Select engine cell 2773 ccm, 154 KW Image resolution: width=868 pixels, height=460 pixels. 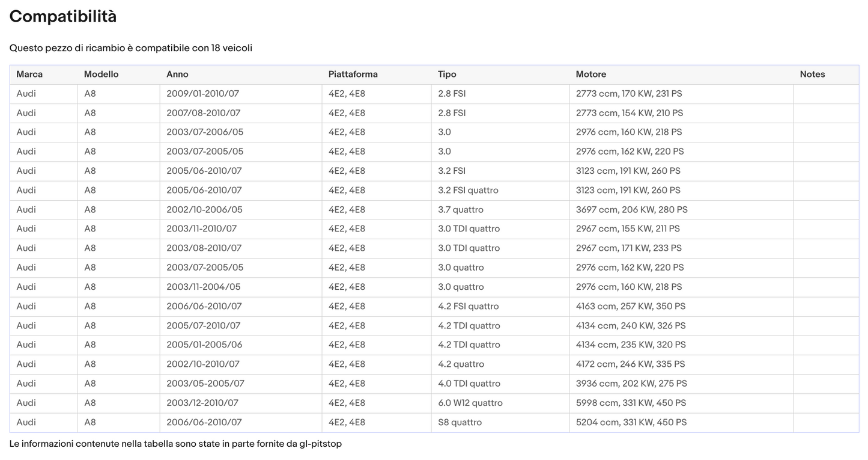click(x=629, y=113)
